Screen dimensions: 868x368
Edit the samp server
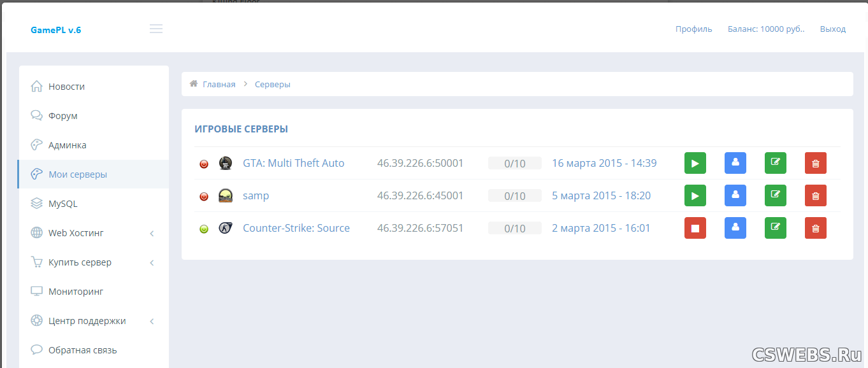pos(776,195)
